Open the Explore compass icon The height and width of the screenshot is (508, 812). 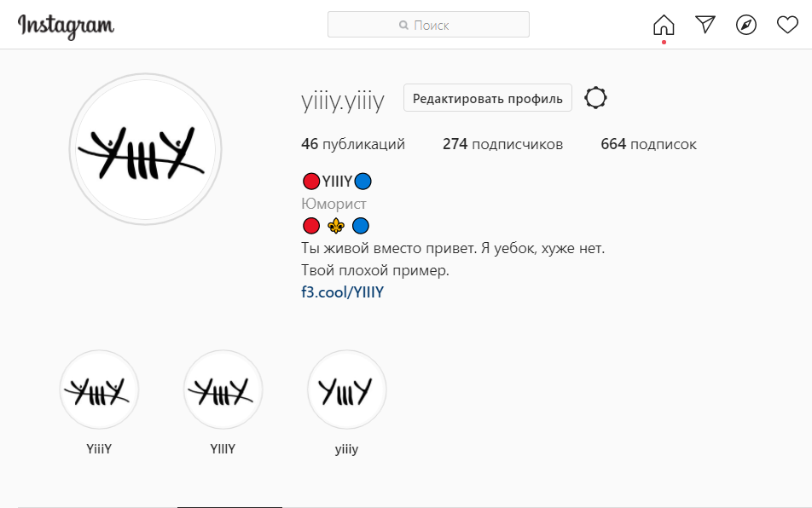tap(746, 25)
